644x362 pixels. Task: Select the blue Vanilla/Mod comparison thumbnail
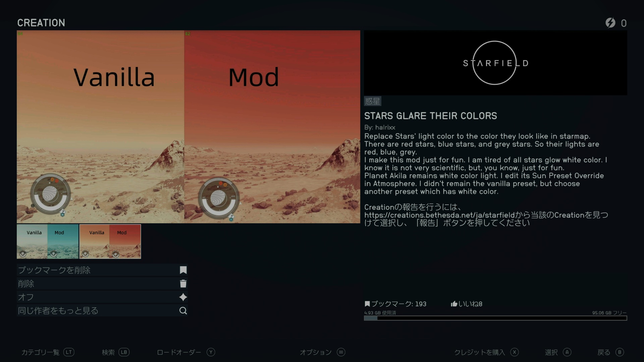[x=48, y=242]
